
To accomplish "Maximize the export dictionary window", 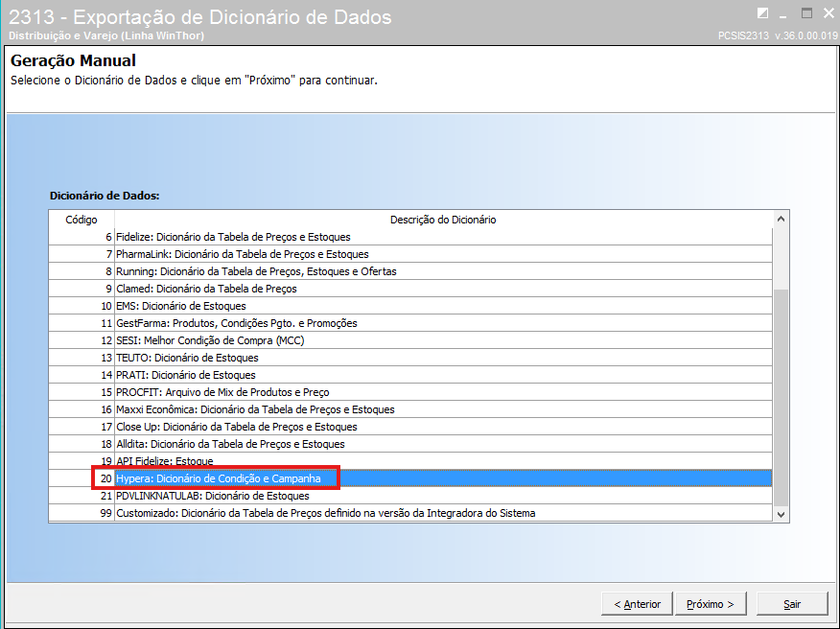I will 806,13.
